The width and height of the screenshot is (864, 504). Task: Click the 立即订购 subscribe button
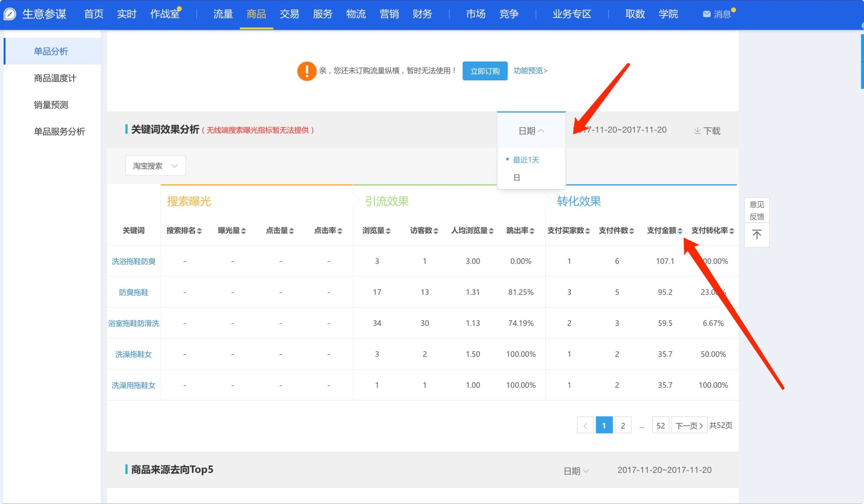tap(485, 71)
